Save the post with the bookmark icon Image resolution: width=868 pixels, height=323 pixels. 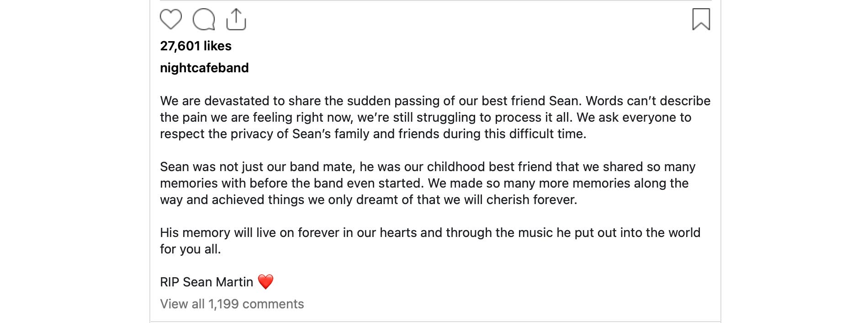click(701, 20)
